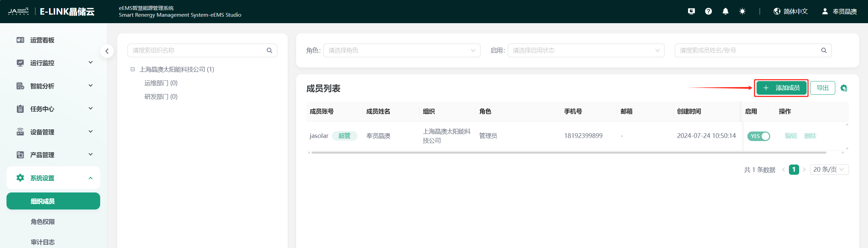Image resolution: width=868 pixels, height=248 pixels.
Task: Click the monitor screen icon in header
Action: click(691, 12)
